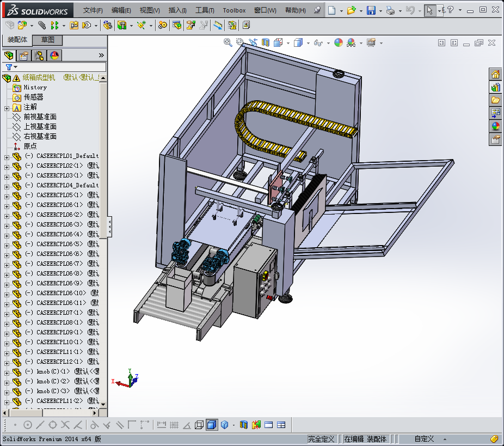Open the SolidWorks Resources home icon in task pane
Screen dimensions: 504x446
(x=496, y=74)
